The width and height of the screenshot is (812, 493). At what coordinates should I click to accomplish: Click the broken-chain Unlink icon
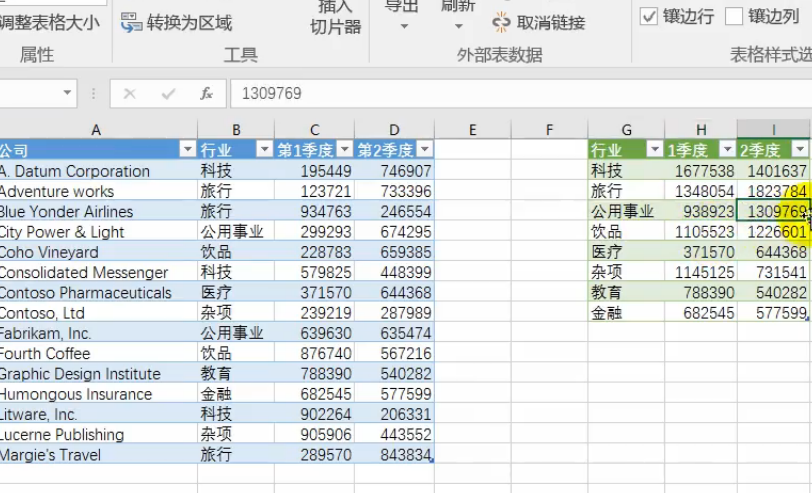(x=501, y=23)
